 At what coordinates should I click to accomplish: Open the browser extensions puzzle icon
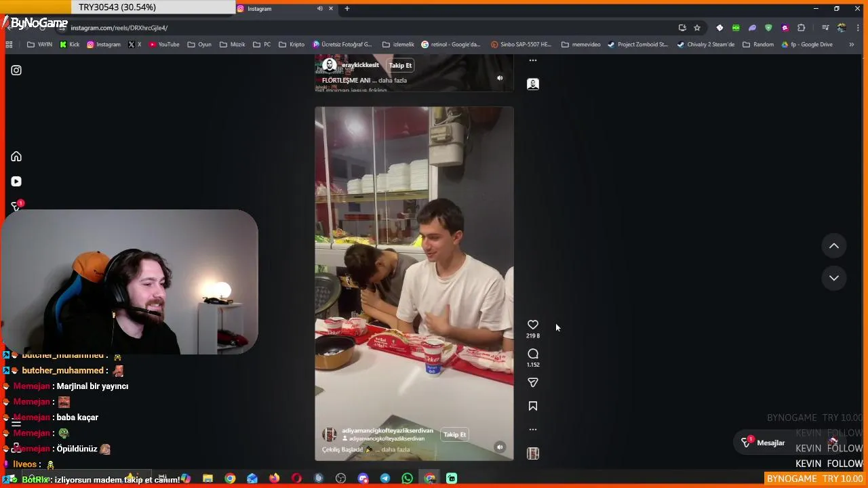802,28
